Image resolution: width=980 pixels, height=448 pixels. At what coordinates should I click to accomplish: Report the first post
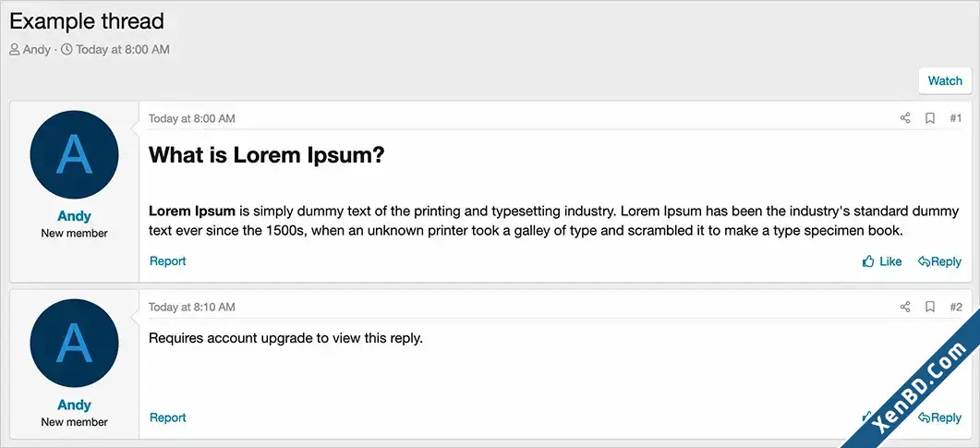tap(167, 260)
